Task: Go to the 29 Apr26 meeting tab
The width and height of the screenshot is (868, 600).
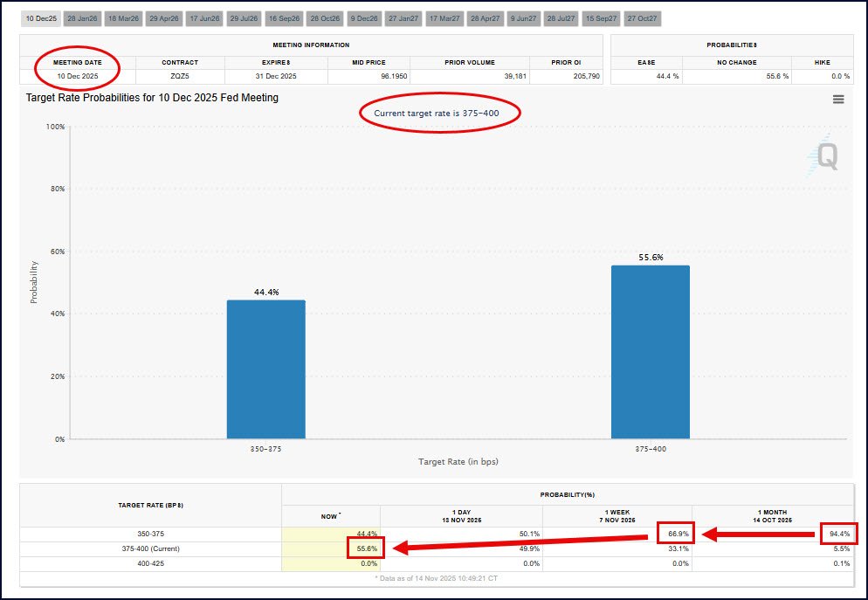Action: 164,18
